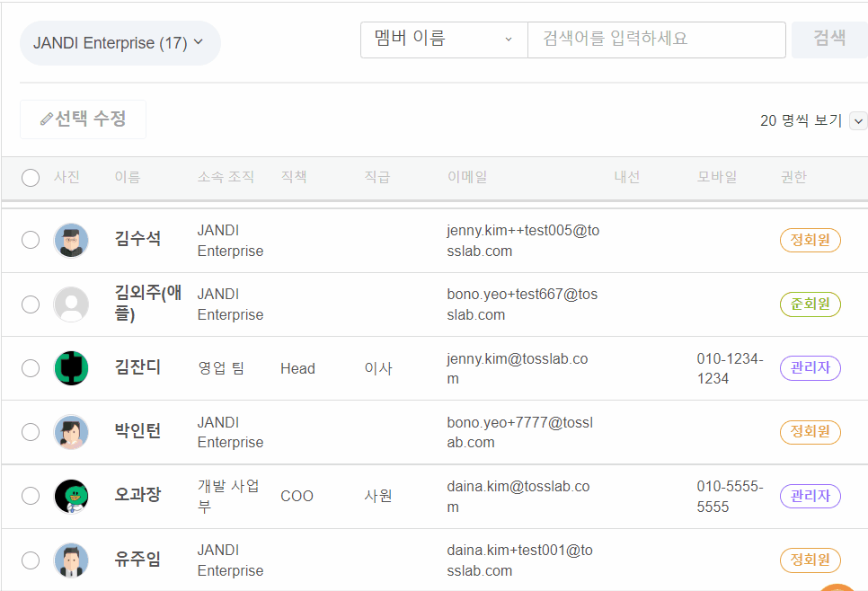Toggle the select-all checkbox in table header
This screenshot has height=591, width=868.
pos(31,178)
